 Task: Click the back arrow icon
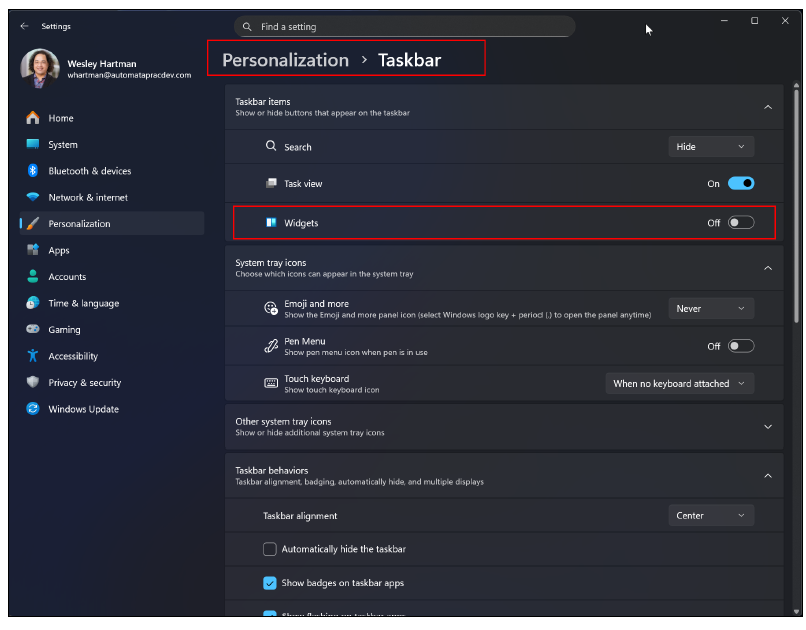point(24,26)
